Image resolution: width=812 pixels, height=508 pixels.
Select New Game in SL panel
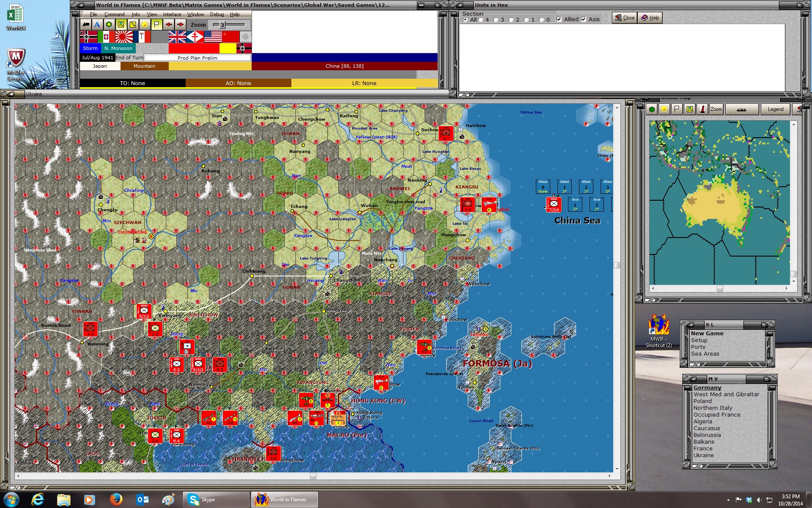707,334
